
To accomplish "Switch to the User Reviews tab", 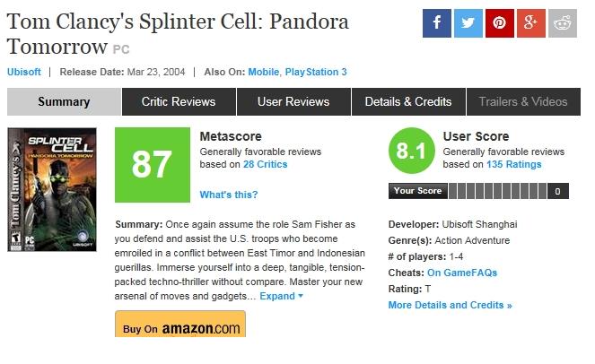I will tap(293, 101).
